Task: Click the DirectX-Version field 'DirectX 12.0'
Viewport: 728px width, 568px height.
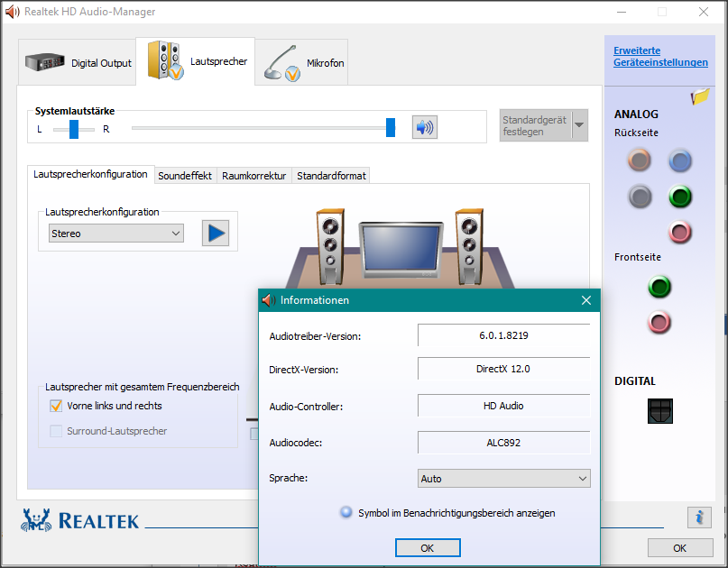Action: point(503,369)
